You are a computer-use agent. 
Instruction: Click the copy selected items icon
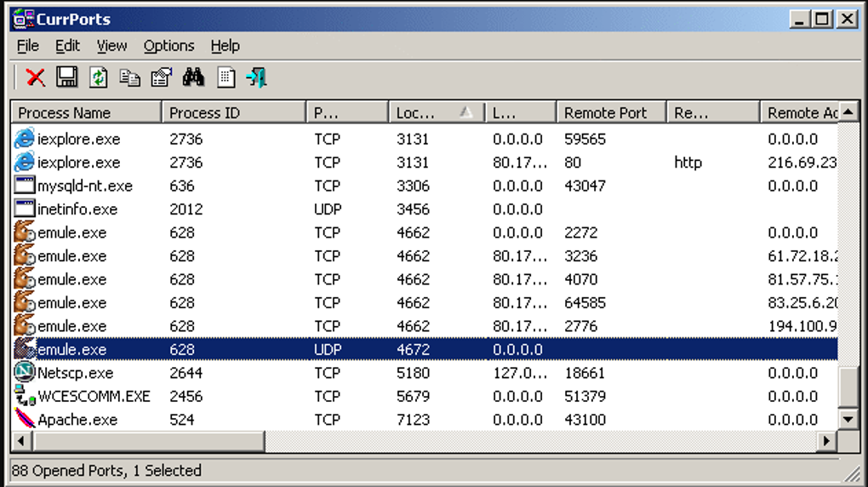129,77
